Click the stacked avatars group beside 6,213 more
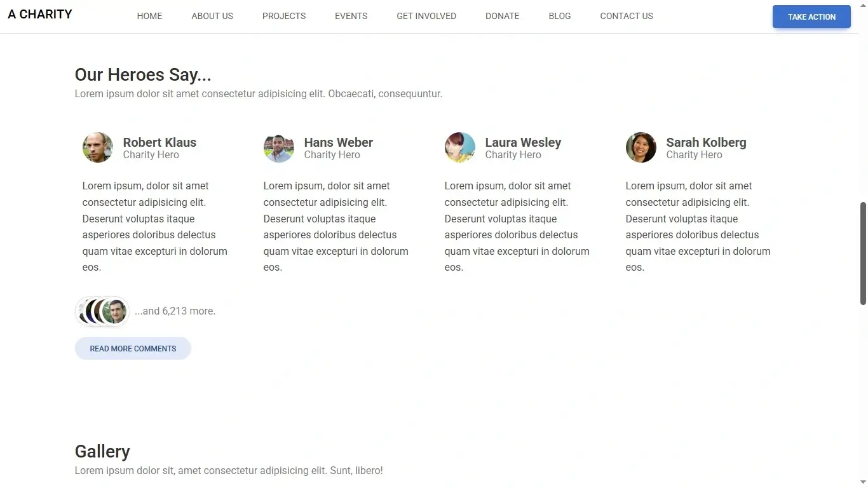868x488 pixels. point(102,311)
